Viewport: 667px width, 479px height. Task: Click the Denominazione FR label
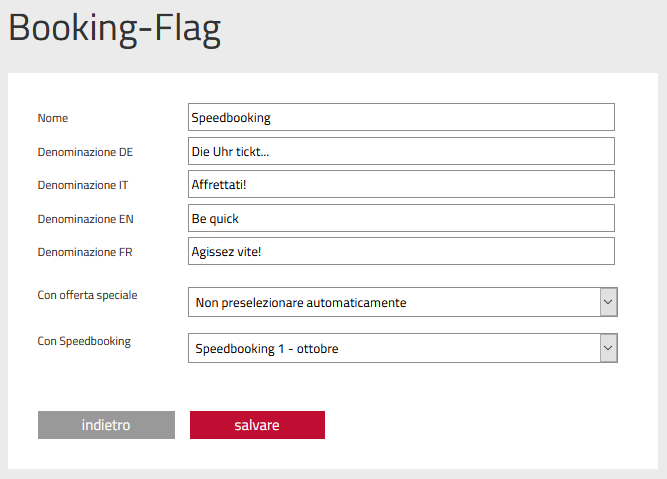pos(85,252)
